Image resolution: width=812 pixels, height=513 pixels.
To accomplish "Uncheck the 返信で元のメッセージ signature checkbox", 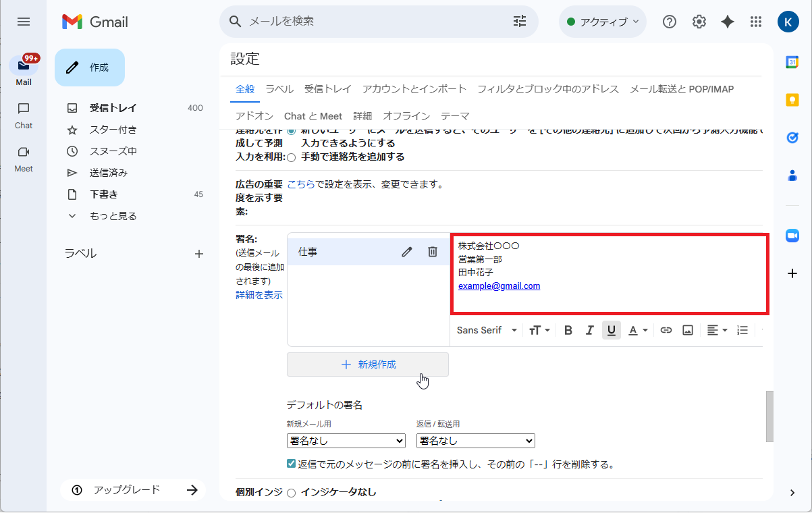I will tap(290, 464).
